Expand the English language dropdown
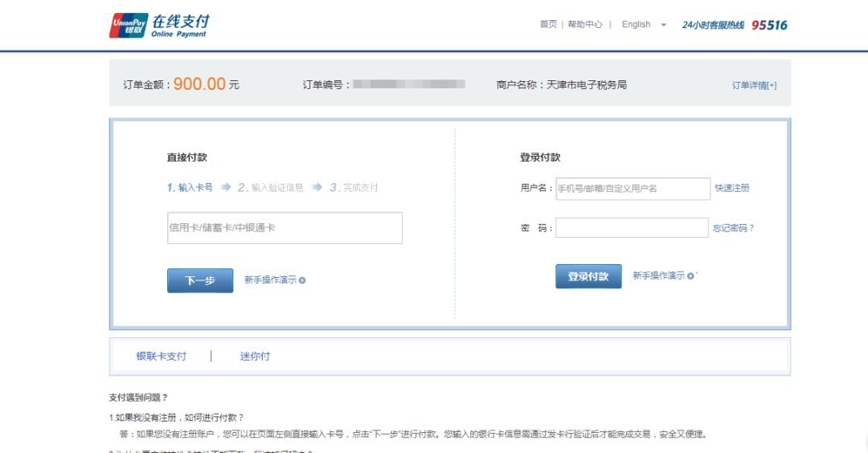This screenshot has height=453, width=868. [x=644, y=24]
